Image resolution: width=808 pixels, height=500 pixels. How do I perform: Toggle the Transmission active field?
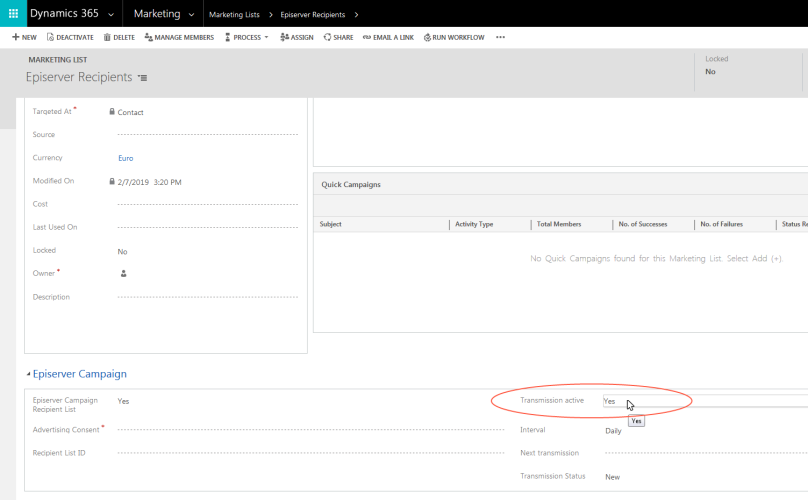click(x=705, y=401)
